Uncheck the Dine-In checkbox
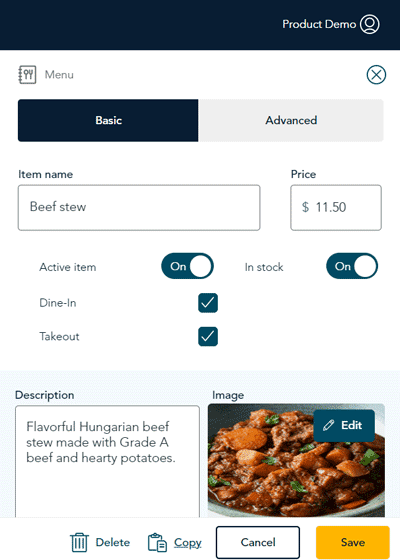 pos(208,303)
